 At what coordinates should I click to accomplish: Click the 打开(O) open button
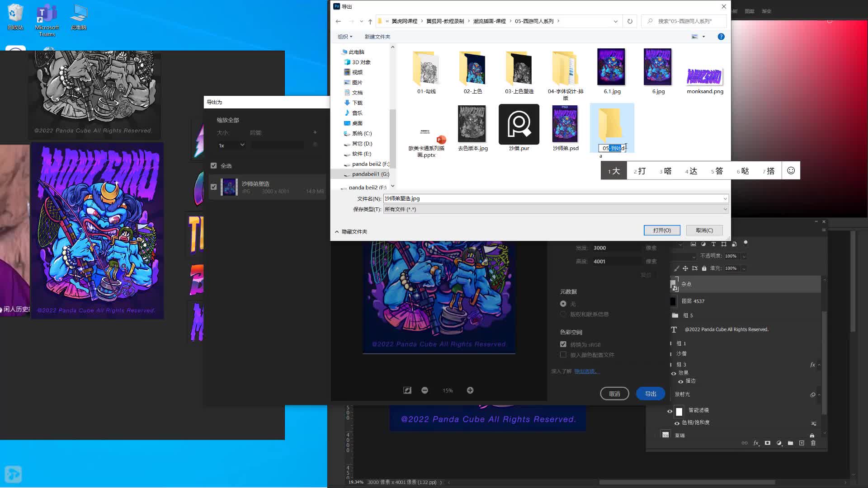(x=662, y=230)
